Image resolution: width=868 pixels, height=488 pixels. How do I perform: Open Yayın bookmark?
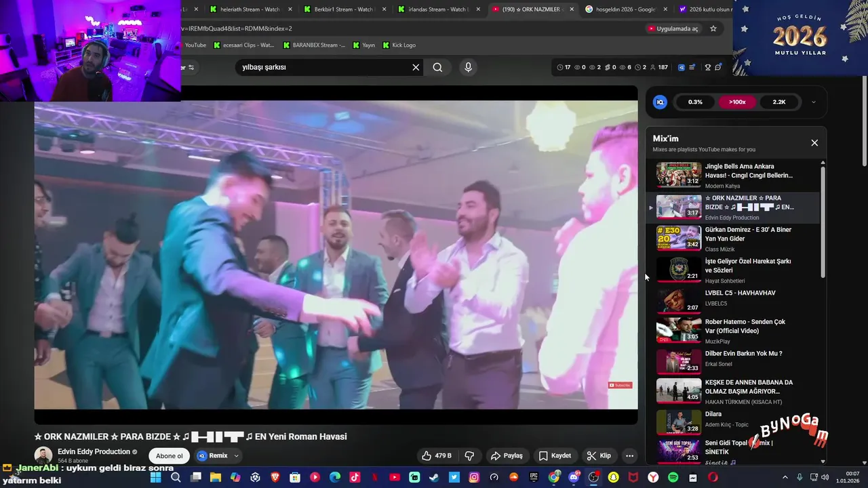click(x=364, y=45)
